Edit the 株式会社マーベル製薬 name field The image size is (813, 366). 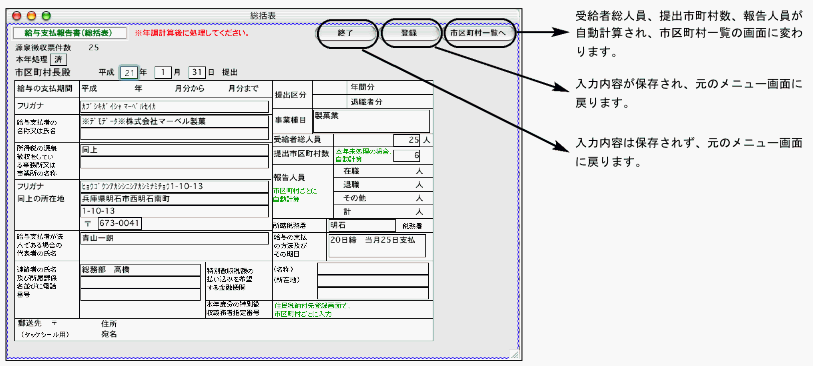click(174, 121)
